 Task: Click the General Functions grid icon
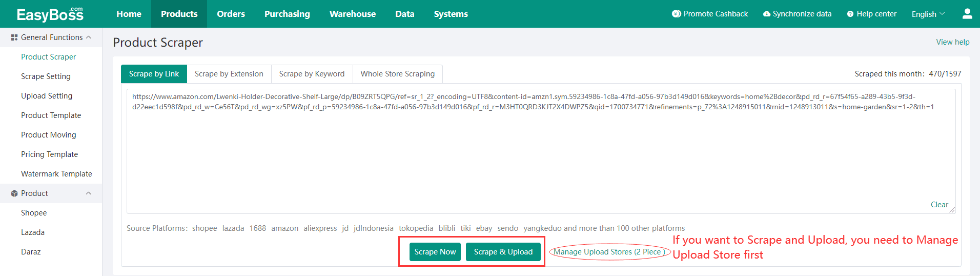click(14, 37)
